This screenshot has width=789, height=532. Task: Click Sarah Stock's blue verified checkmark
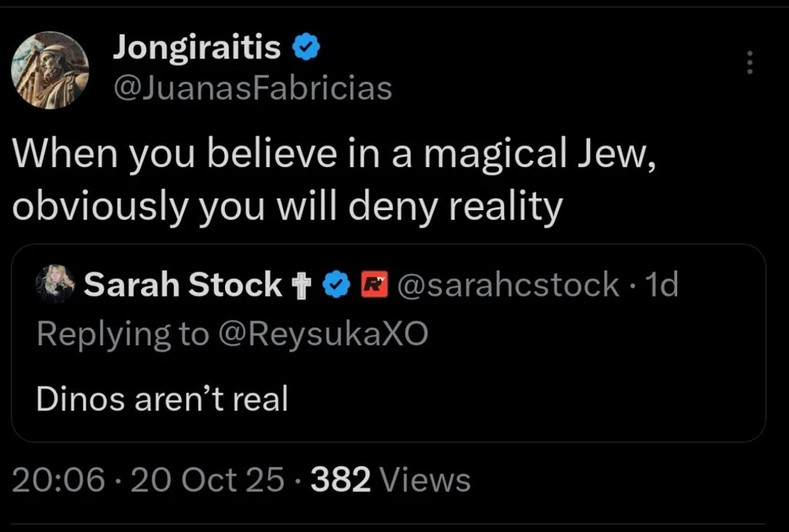pos(334,285)
